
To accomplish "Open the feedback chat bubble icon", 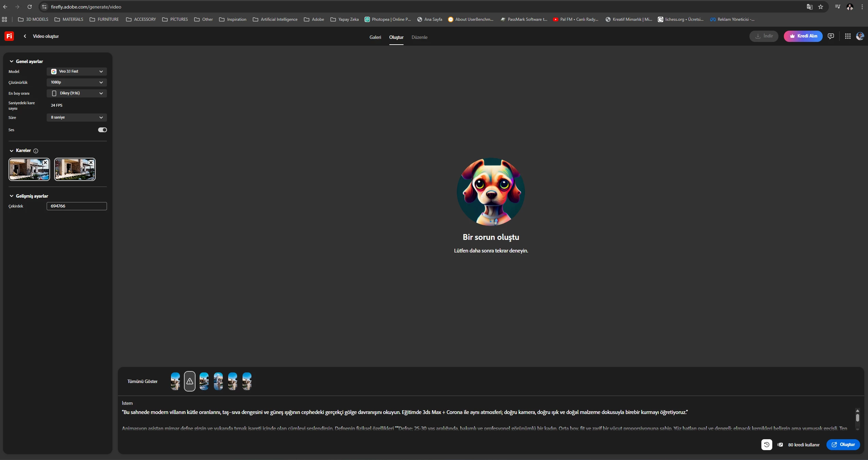I will [x=831, y=36].
